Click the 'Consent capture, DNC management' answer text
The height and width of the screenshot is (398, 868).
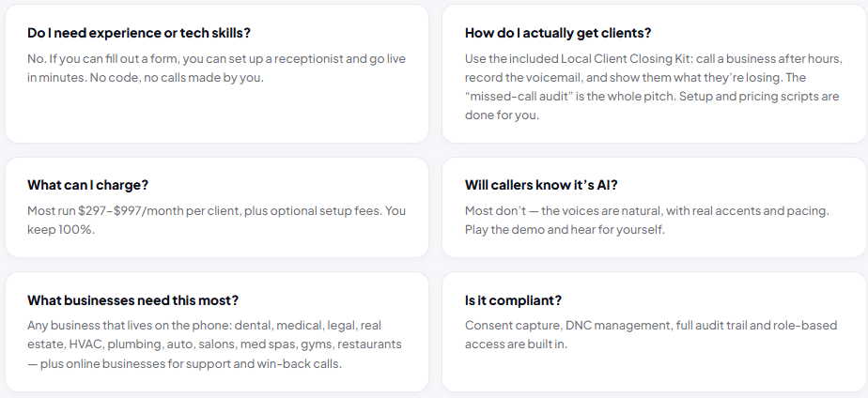(651, 335)
